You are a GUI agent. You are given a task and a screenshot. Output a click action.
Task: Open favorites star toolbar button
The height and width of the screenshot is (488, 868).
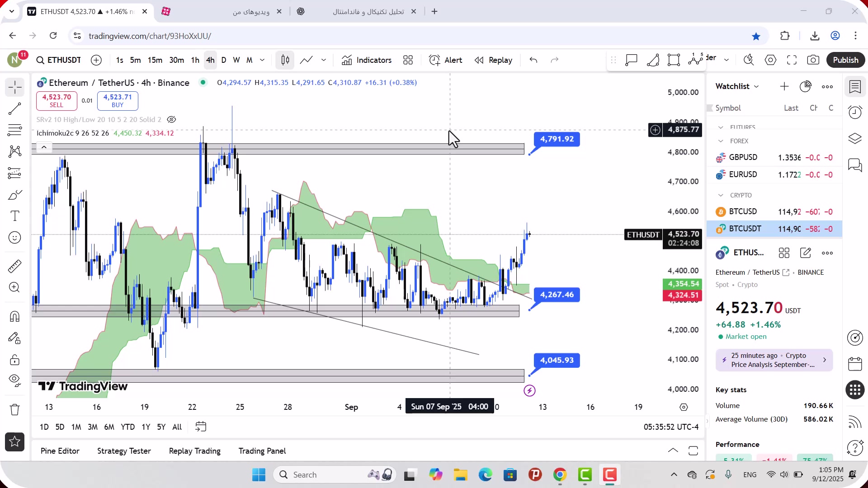(15, 442)
